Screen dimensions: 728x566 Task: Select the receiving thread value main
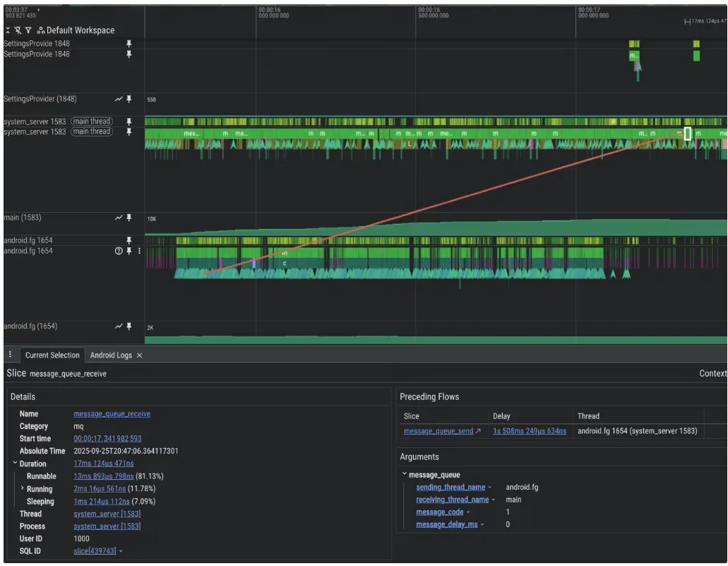513,500
